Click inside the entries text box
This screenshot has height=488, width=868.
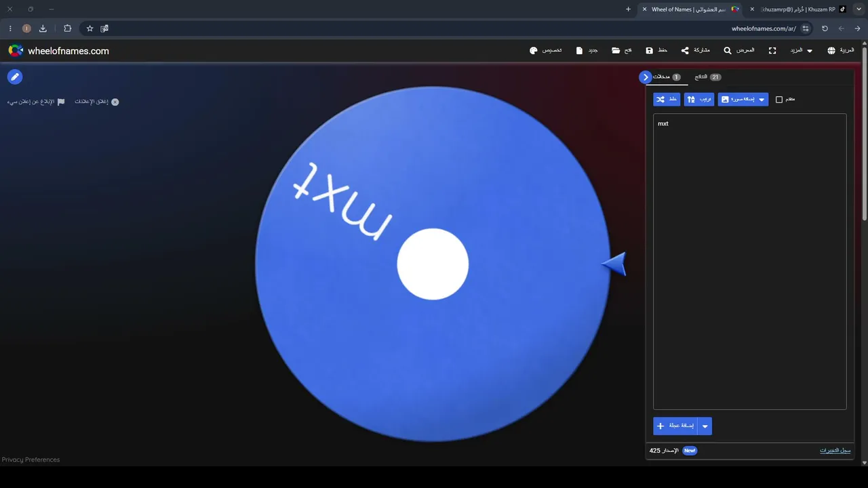pos(750,262)
